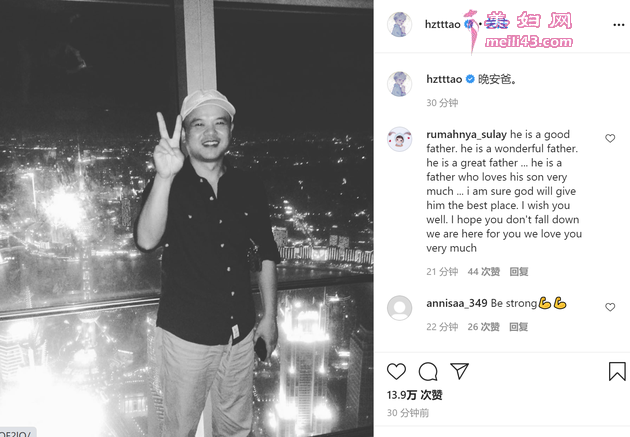
Task: Like annisaa_349's Be strong comment
Action: pos(610,307)
